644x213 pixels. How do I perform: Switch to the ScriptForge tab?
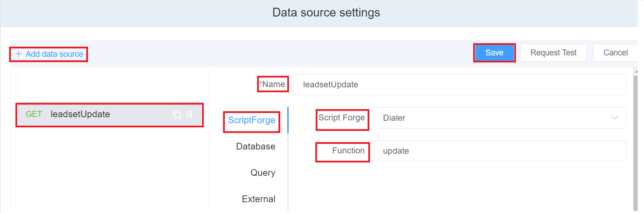coord(251,120)
